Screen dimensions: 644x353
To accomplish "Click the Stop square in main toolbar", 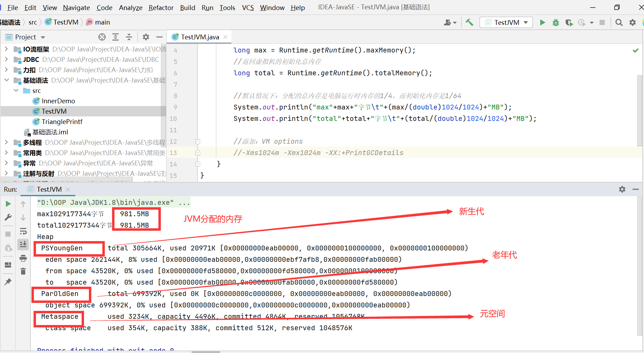I will 602,22.
